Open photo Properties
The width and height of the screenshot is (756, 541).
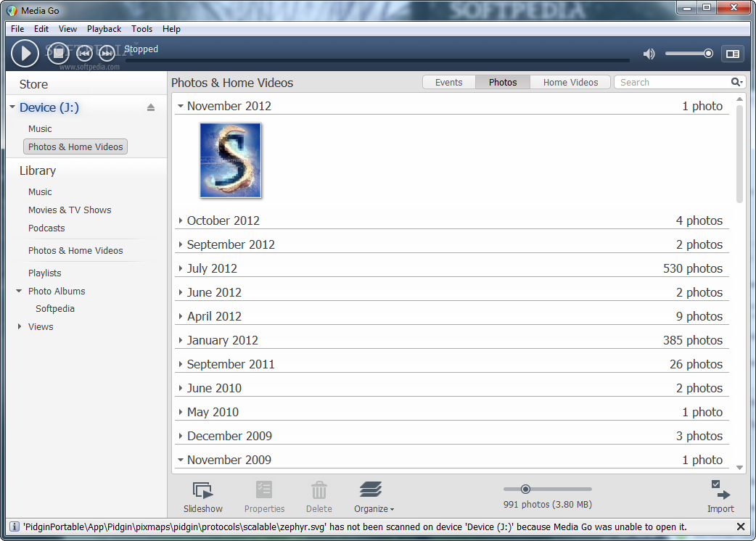coord(264,497)
